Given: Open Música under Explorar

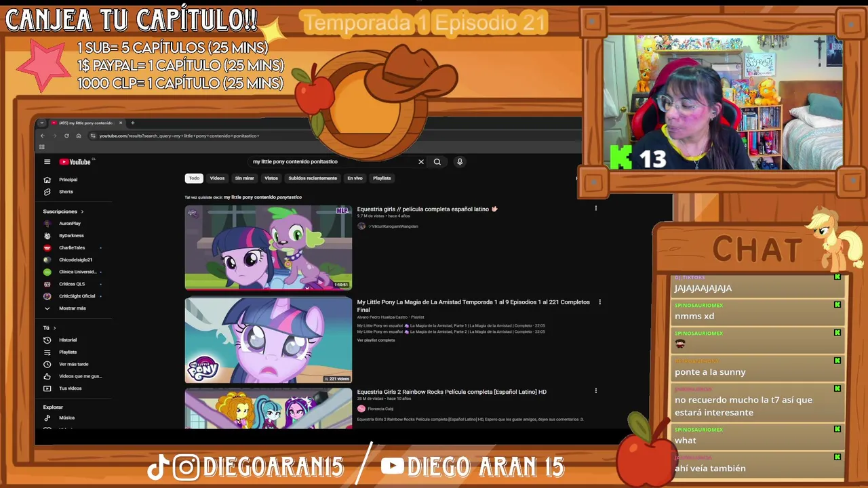Looking at the screenshot, I should 66,418.
